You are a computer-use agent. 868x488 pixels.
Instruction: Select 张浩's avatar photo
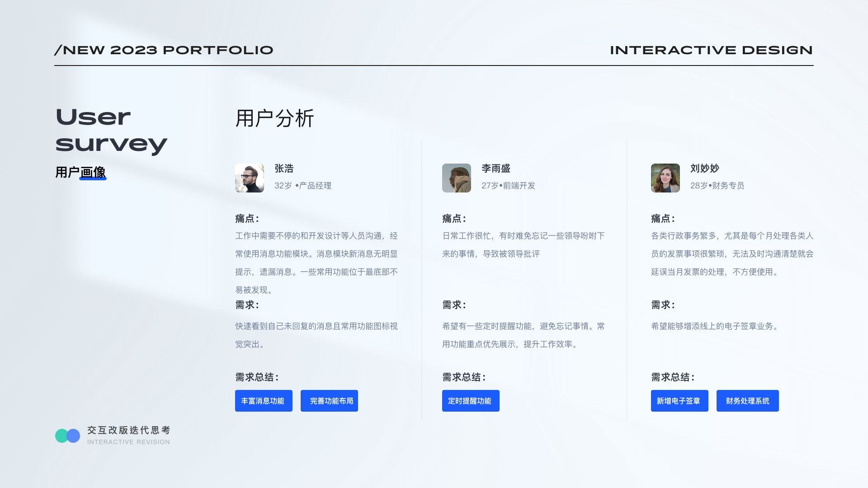250,178
